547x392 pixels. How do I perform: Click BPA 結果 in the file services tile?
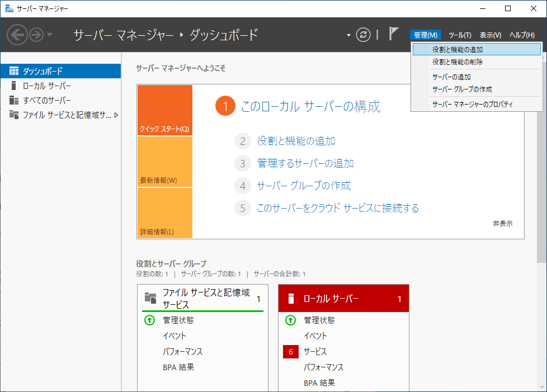tap(178, 367)
